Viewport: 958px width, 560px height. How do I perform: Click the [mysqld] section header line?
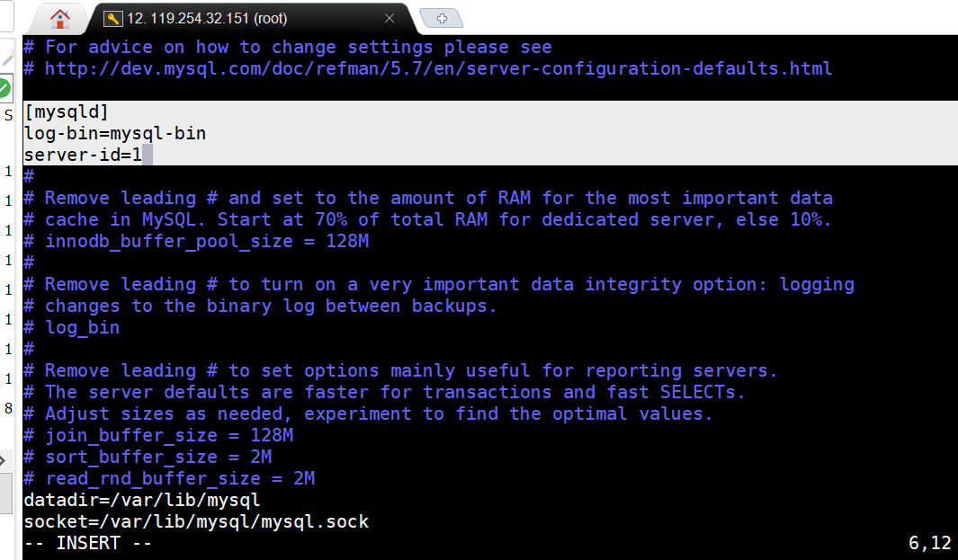pyautogui.click(x=67, y=111)
